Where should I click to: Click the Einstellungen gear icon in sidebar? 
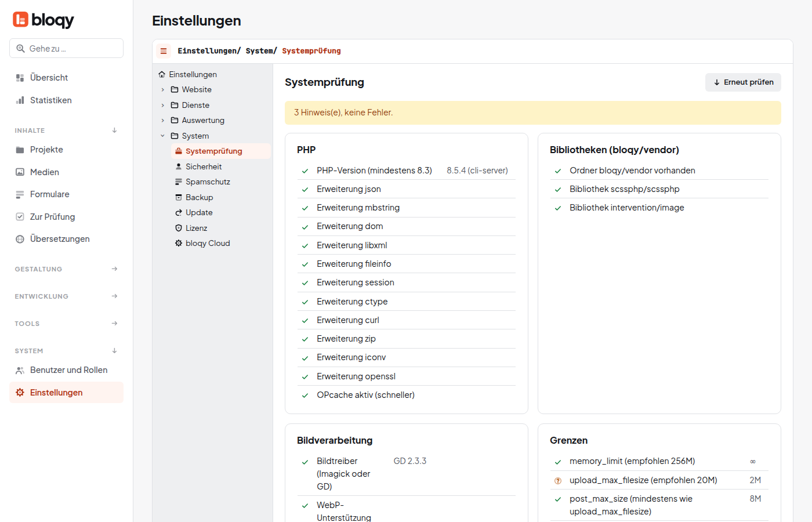(x=20, y=393)
